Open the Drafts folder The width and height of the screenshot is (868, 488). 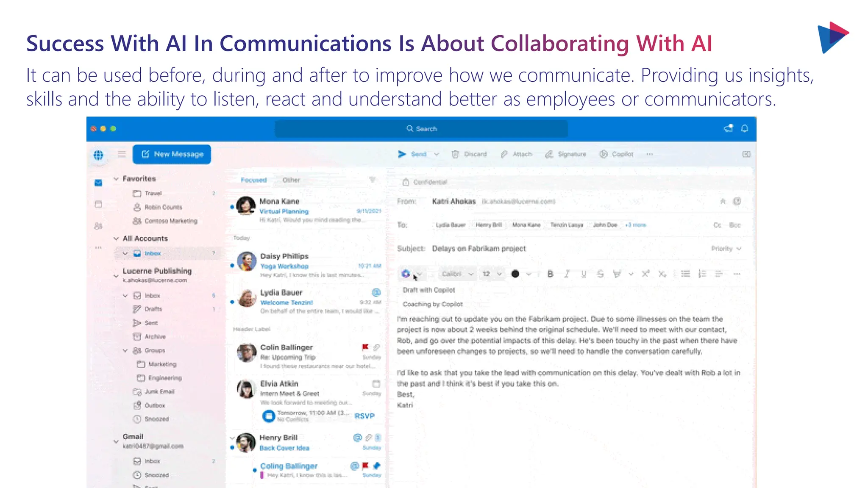(x=153, y=309)
